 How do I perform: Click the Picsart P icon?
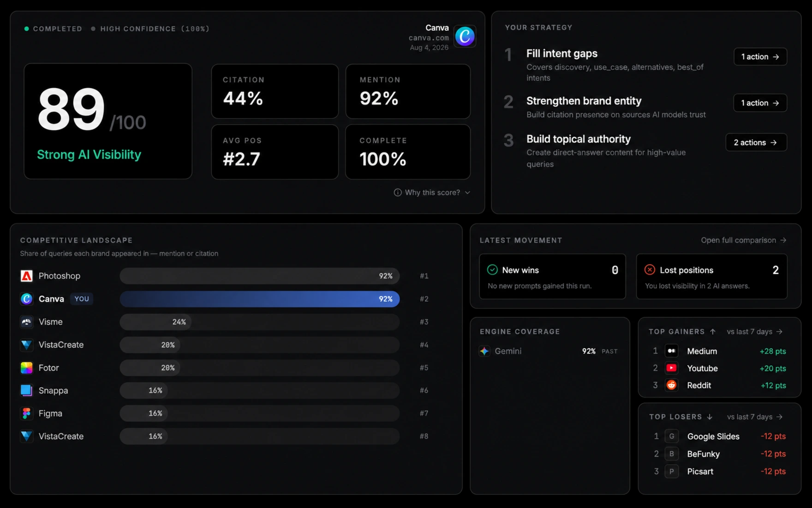[672, 472]
